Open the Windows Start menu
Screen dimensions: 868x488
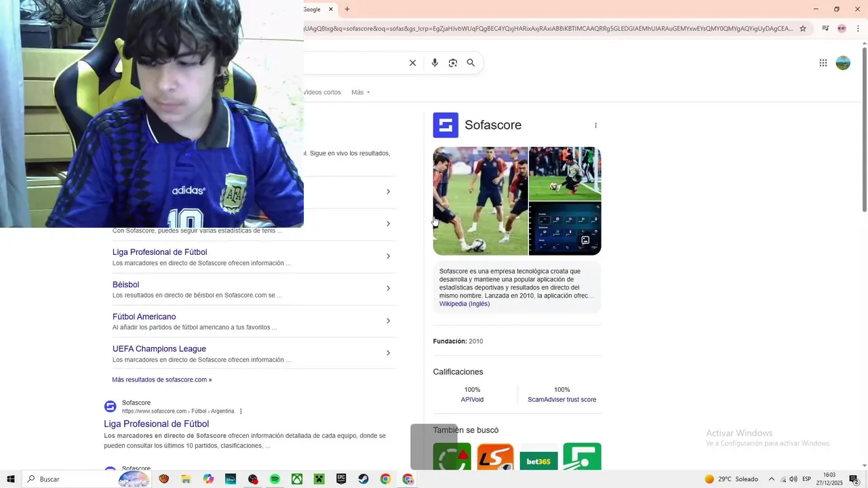(11, 479)
